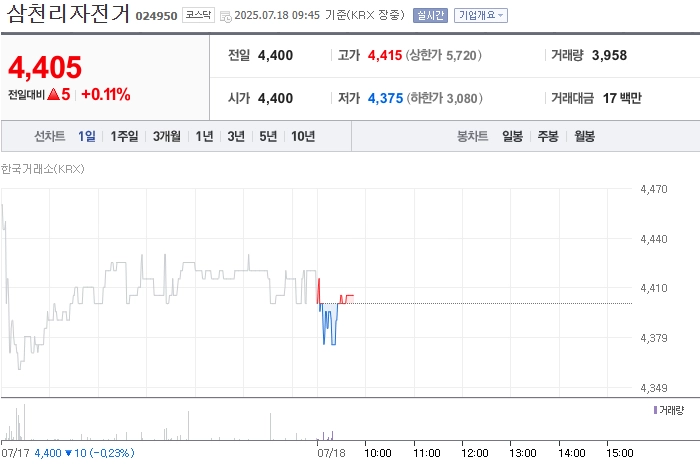700x465 pixels.
Task: Click the clock icon beside the timestamp
Action: (x=226, y=17)
